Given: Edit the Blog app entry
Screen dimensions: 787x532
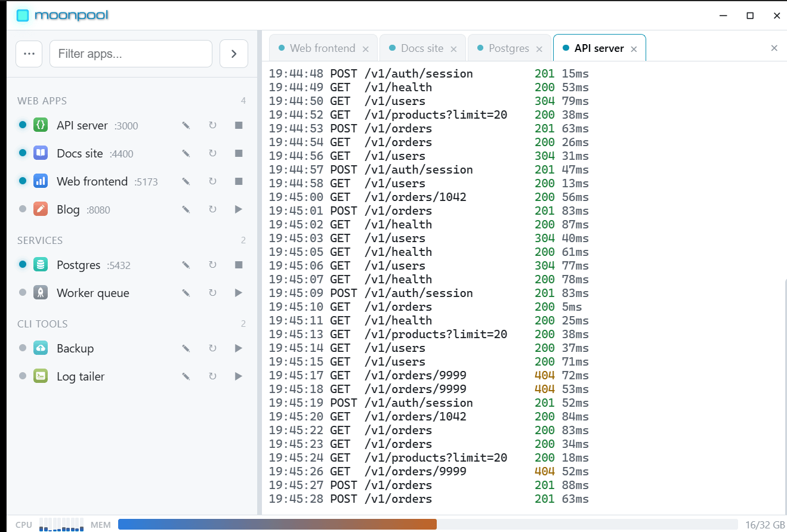Looking at the screenshot, I should pyautogui.click(x=186, y=209).
